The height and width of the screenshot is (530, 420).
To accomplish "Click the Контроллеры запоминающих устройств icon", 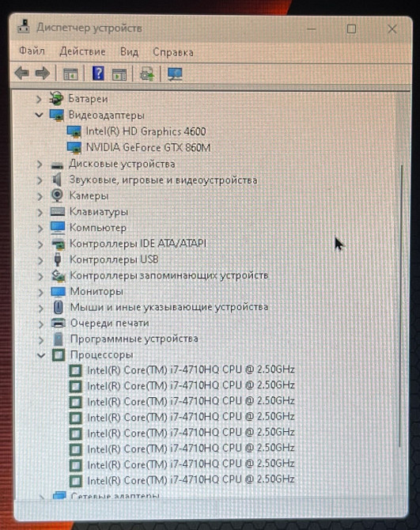I will pos(58,275).
